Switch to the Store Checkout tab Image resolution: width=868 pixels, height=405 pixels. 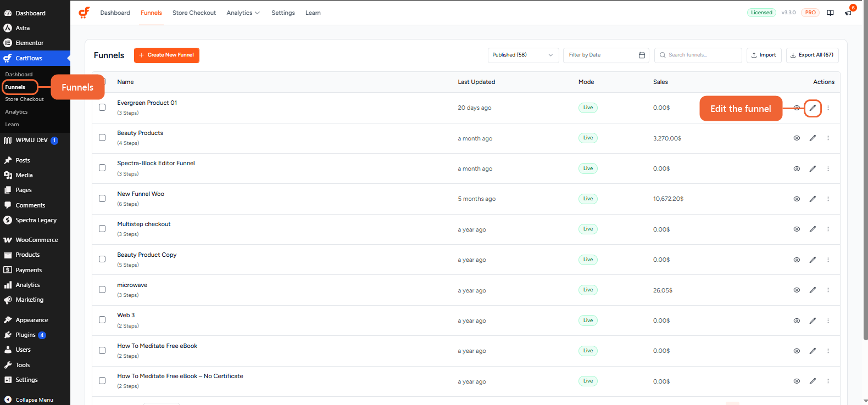(194, 13)
